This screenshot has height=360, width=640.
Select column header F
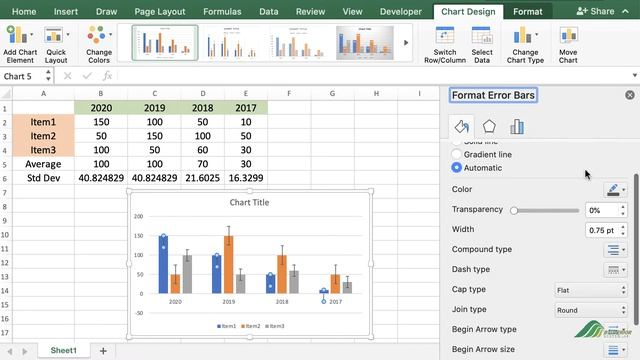click(289, 93)
